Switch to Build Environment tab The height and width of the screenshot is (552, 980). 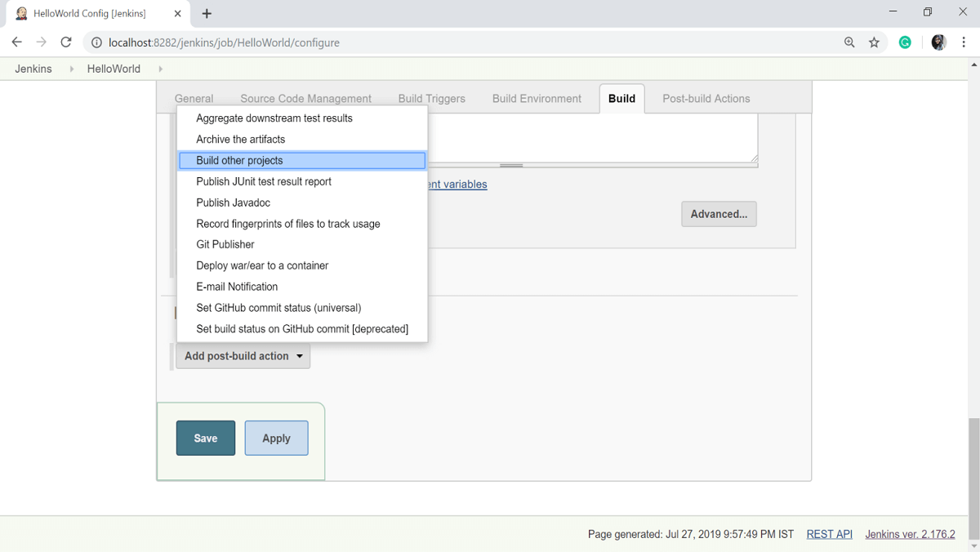[x=537, y=99]
